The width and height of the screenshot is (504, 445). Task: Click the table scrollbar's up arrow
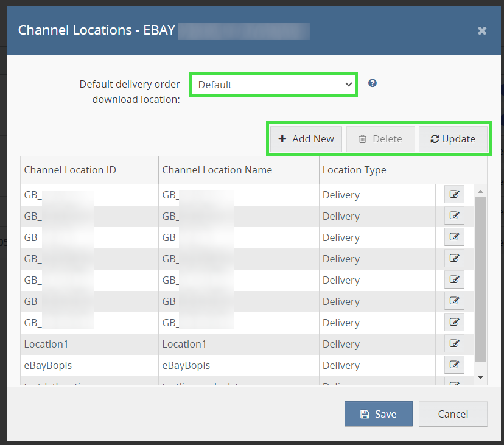(480, 192)
